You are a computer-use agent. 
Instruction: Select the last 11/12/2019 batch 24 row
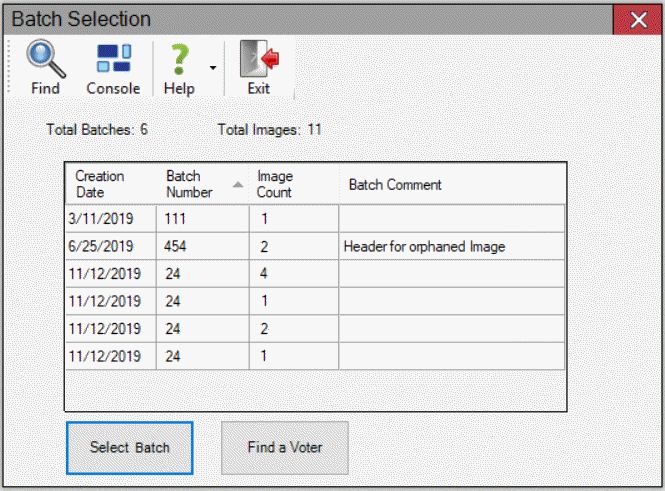(315, 356)
